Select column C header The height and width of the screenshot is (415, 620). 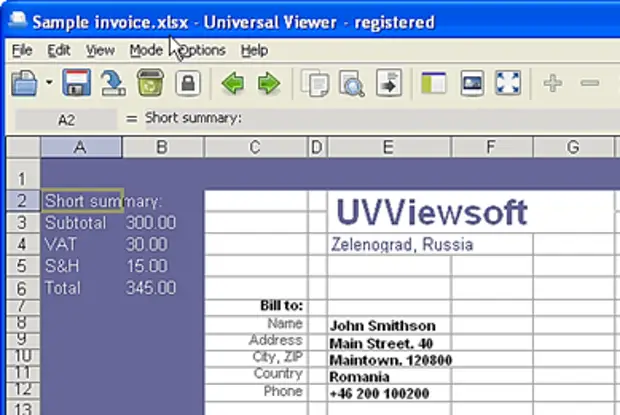[x=255, y=148]
